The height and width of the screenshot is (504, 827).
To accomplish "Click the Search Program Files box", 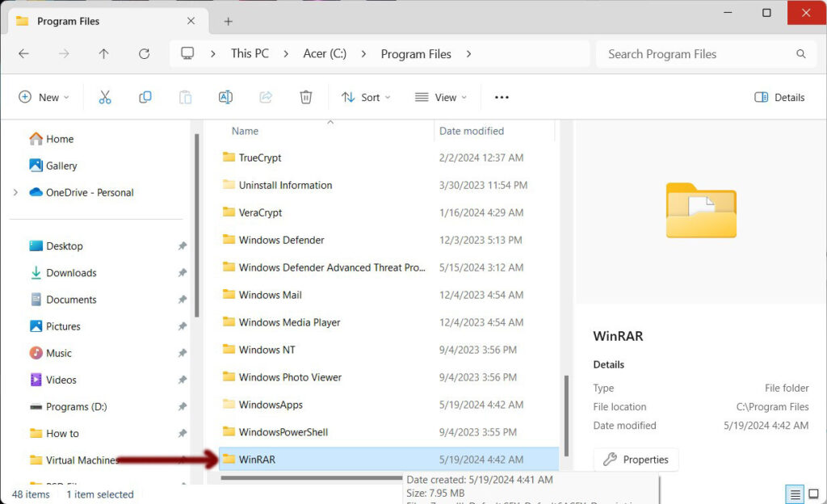I will [x=699, y=54].
